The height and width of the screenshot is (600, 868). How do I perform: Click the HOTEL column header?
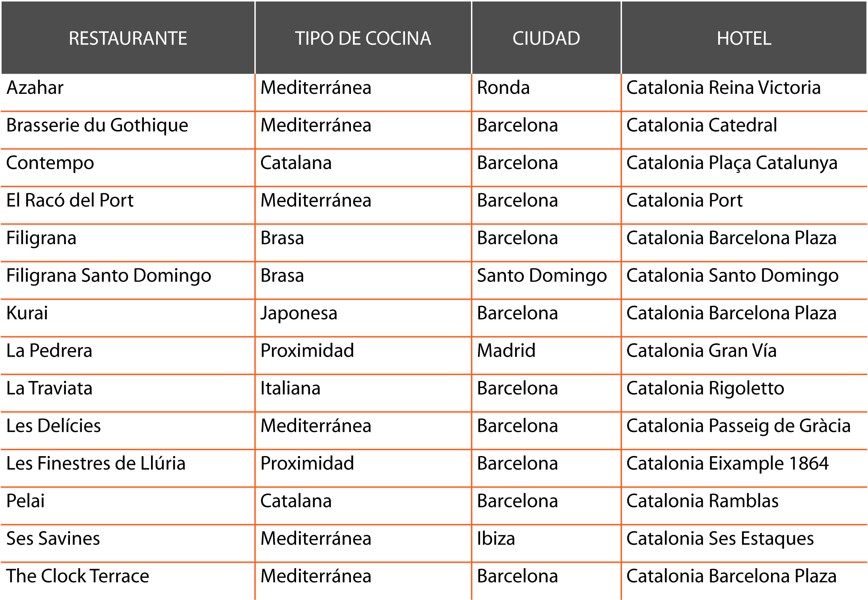[744, 38]
